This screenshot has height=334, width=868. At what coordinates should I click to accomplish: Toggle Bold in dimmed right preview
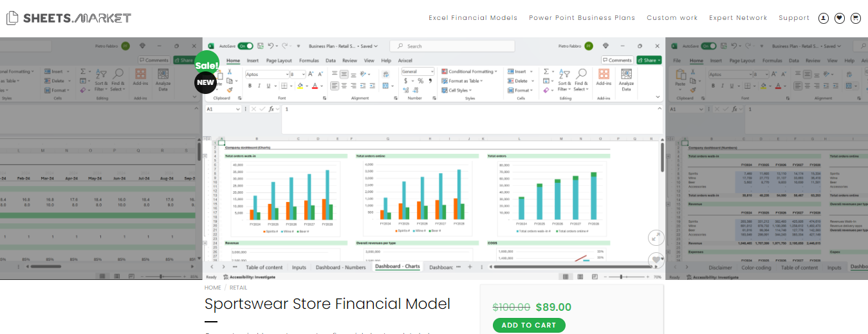713,86
